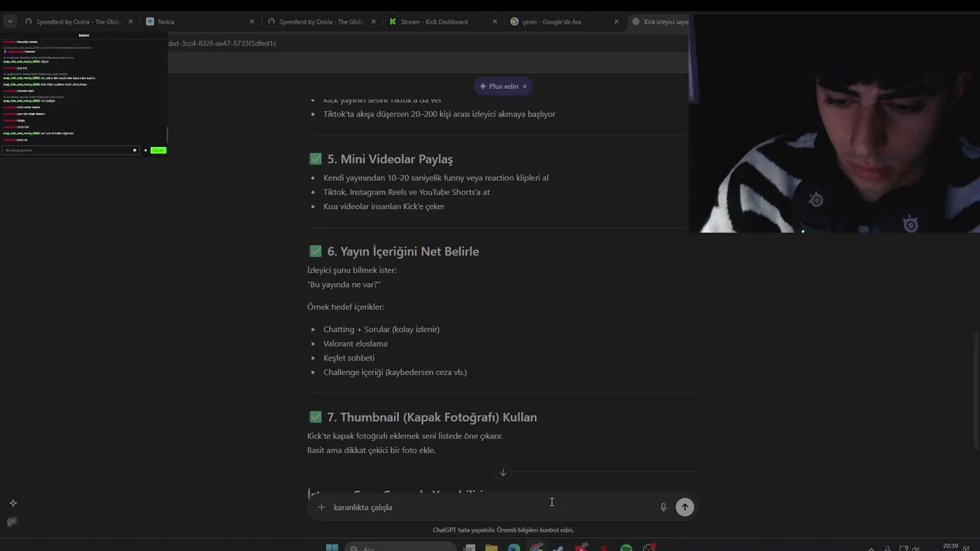Show hidden system tray icons chevron
This screenshot has width=980, height=551.
871,548
